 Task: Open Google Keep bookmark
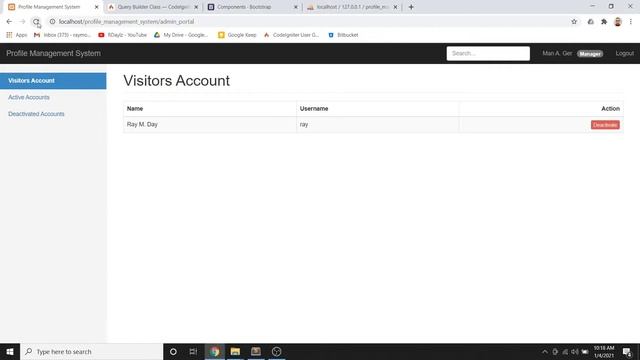[237, 35]
